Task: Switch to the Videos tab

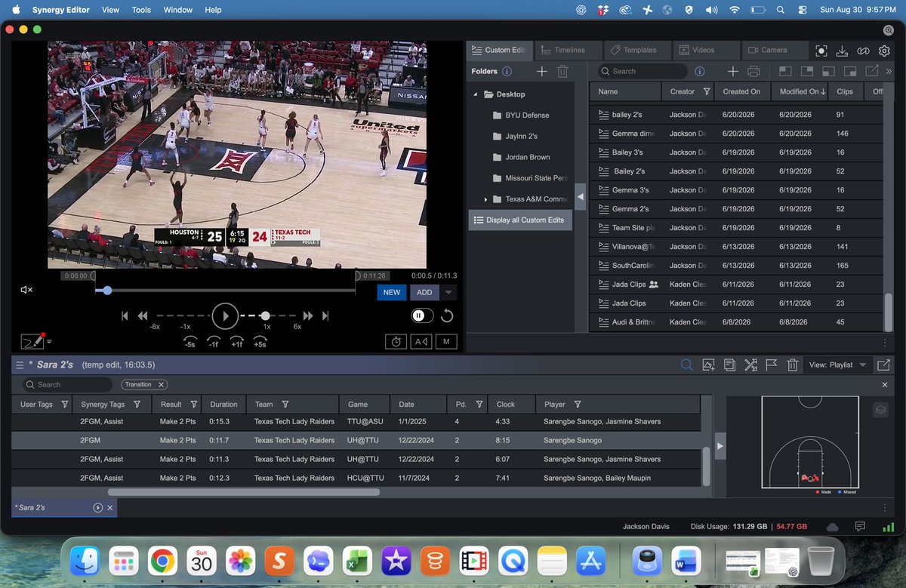Action: coord(706,50)
